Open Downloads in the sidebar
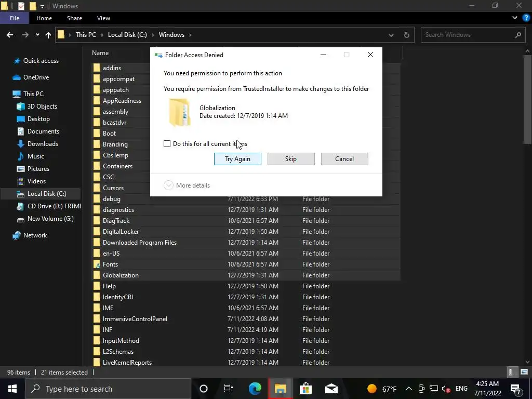The image size is (532, 399). (37, 144)
